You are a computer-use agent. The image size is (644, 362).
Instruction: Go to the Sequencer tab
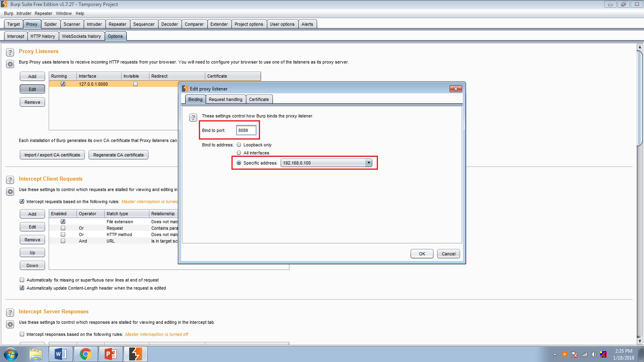point(144,24)
